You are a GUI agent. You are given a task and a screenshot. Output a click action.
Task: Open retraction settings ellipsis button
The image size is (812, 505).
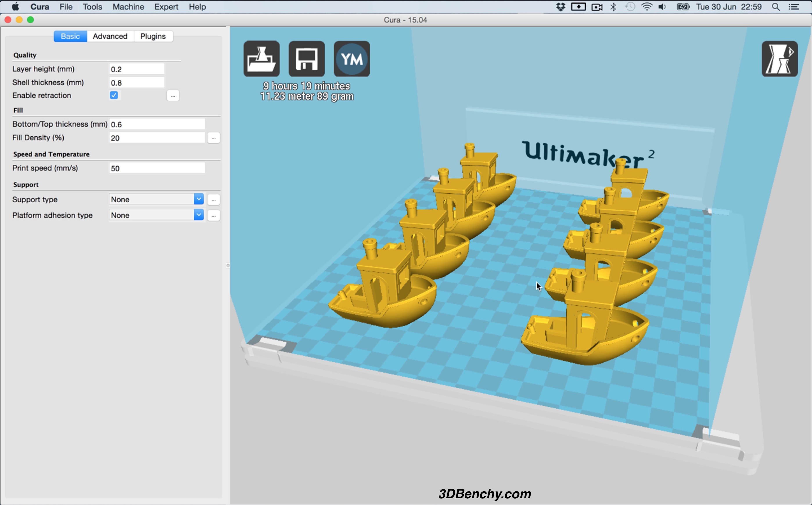[x=173, y=96]
